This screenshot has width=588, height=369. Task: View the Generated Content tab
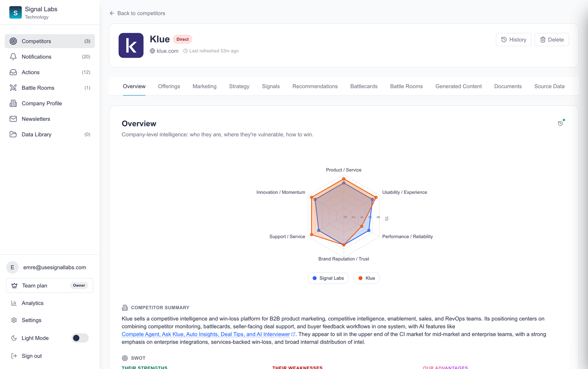(x=459, y=86)
